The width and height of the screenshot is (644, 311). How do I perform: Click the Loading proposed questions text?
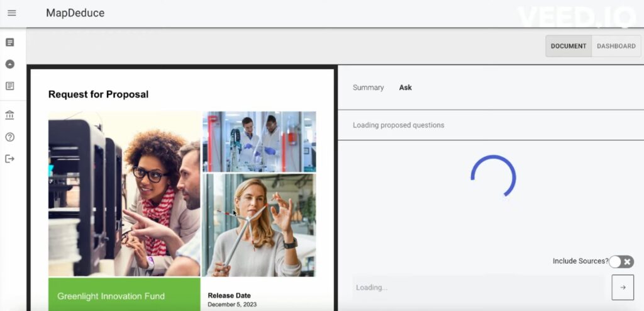398,125
